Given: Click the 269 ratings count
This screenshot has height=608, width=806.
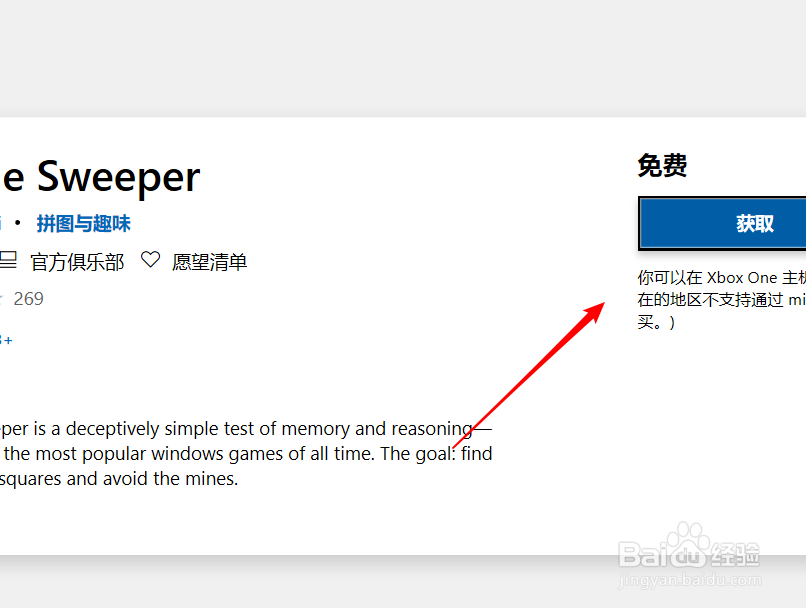Looking at the screenshot, I should click(x=29, y=299).
